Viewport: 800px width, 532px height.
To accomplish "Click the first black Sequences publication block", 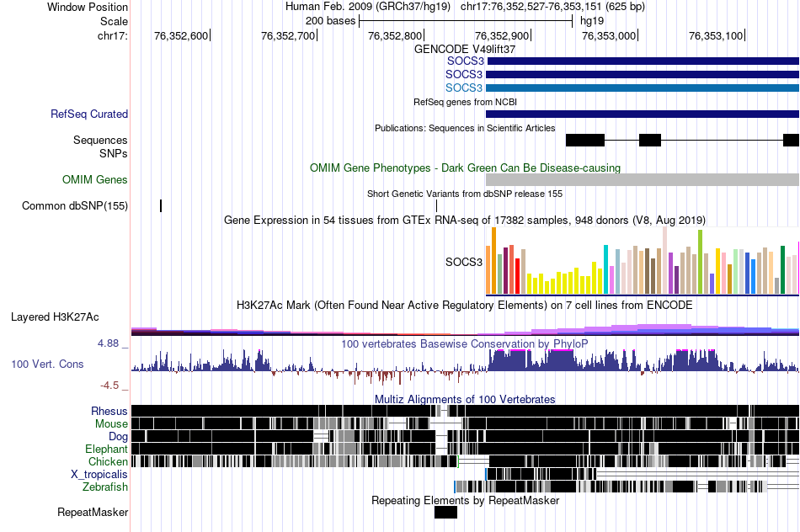I will click(585, 141).
